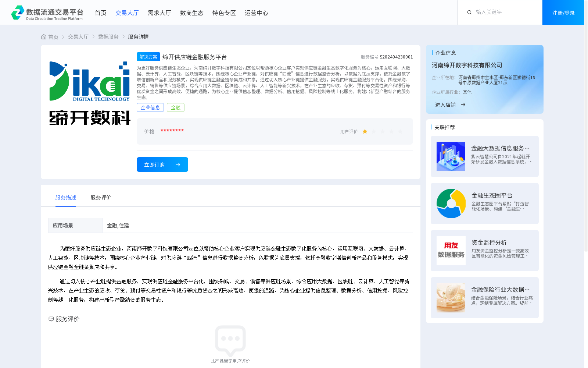Open the 需求大厅 menu item
This screenshot has height=368, width=588.
159,13
